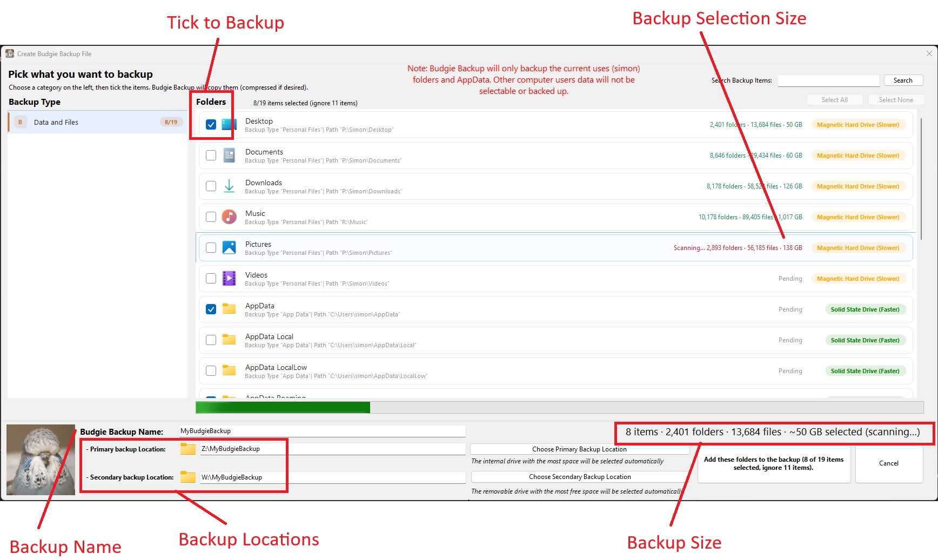Click the AppData LocalLow folder icon
Image resolution: width=938 pixels, height=560 pixels.
tap(229, 370)
